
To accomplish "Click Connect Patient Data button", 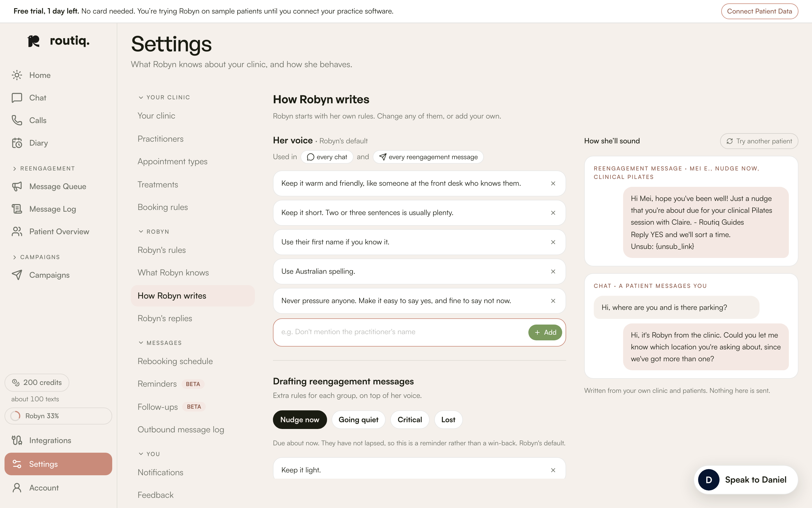I will (x=759, y=11).
